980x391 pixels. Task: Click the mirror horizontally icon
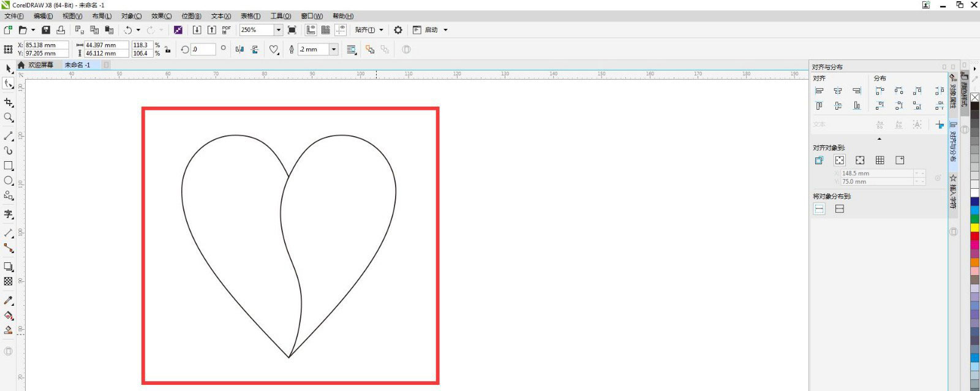[x=239, y=50]
